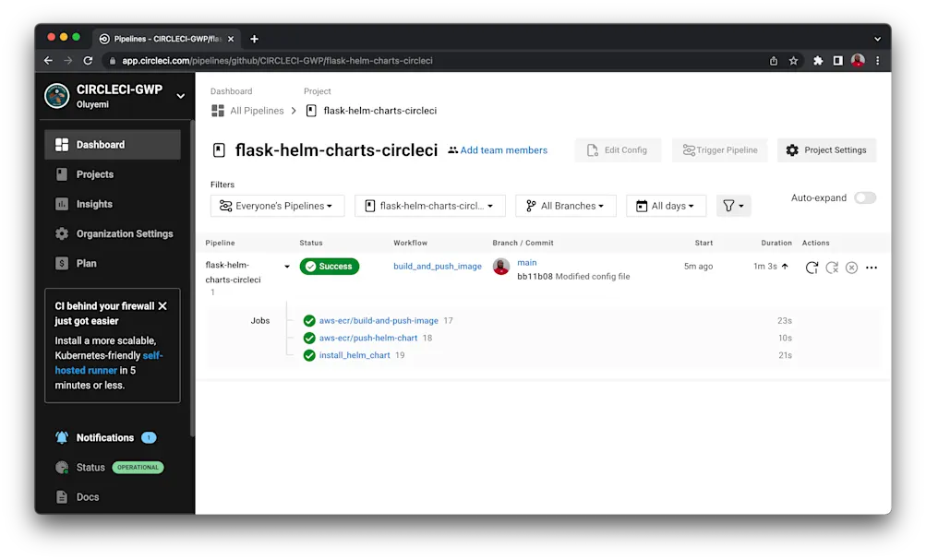Screen dimensions: 926x560
Task: Click the Cancel workflow circled-x icon
Action: click(x=851, y=268)
